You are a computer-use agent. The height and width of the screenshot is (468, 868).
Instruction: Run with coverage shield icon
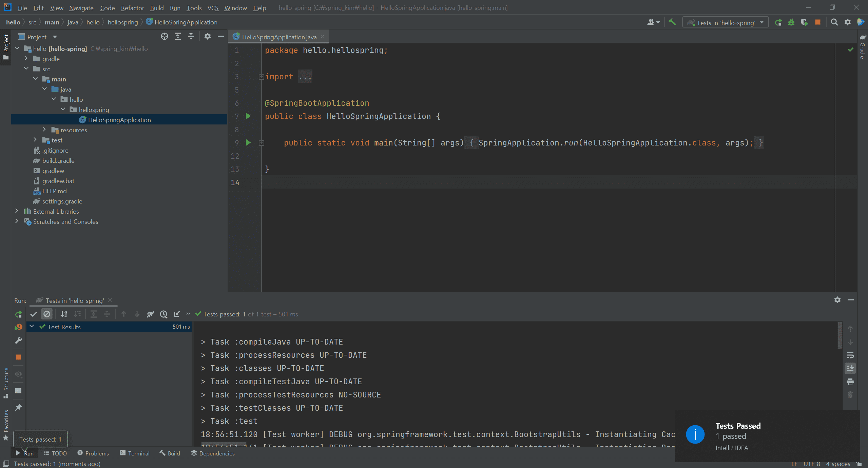coord(804,22)
